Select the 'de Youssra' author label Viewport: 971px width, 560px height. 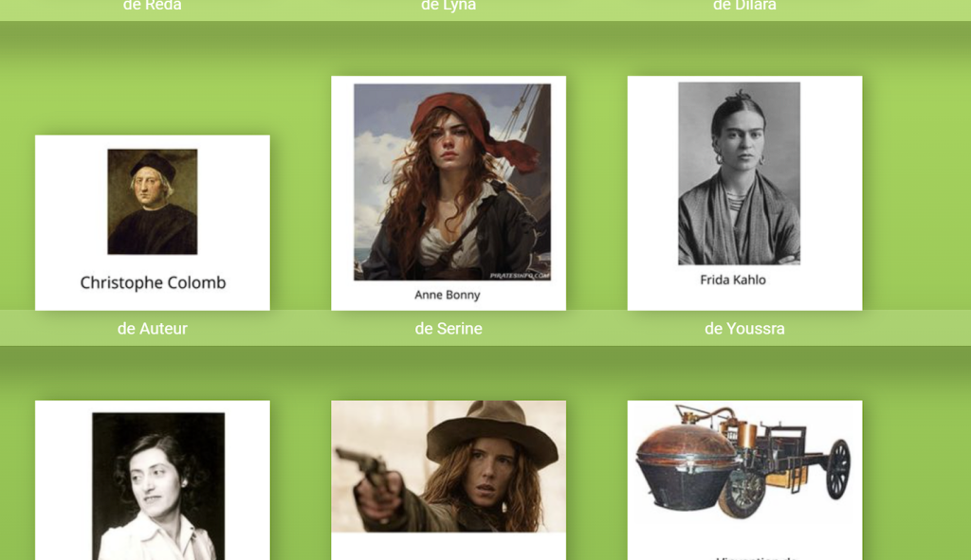click(744, 329)
